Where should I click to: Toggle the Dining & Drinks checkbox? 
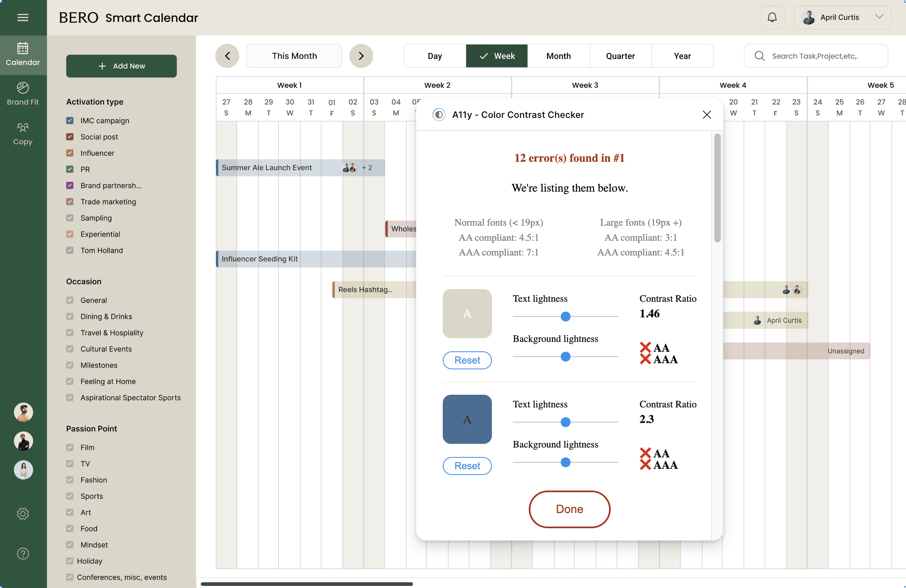(70, 317)
